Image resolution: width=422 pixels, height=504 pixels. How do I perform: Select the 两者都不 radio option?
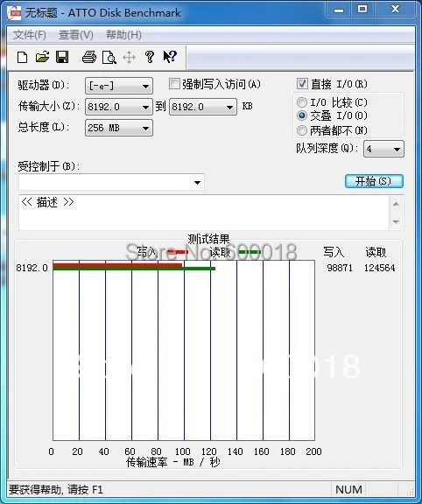pyautogui.click(x=302, y=130)
